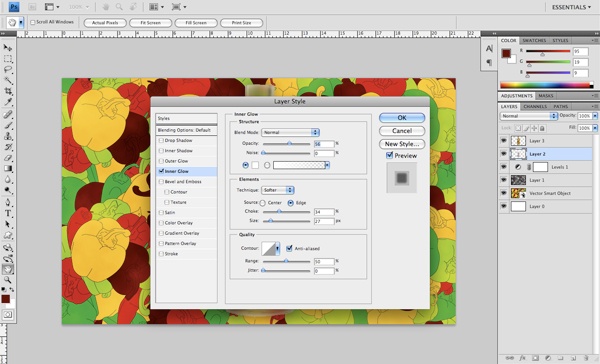Select the History Brush tool

pyautogui.click(x=8, y=147)
